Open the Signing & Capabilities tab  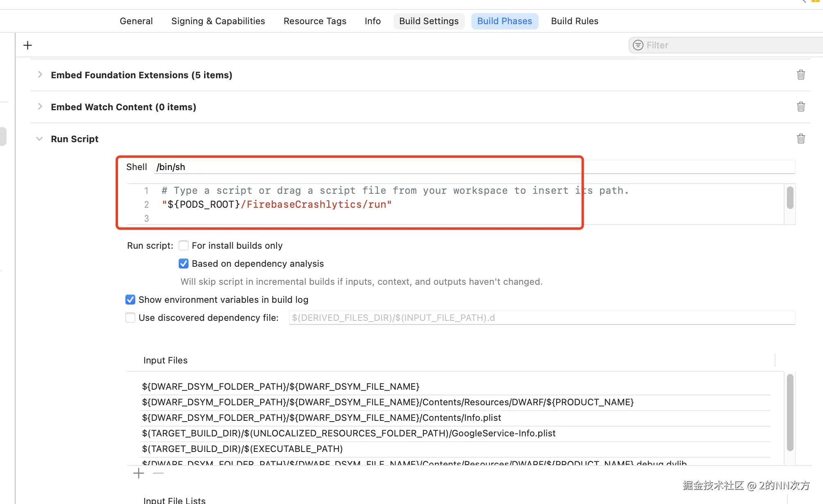[218, 21]
